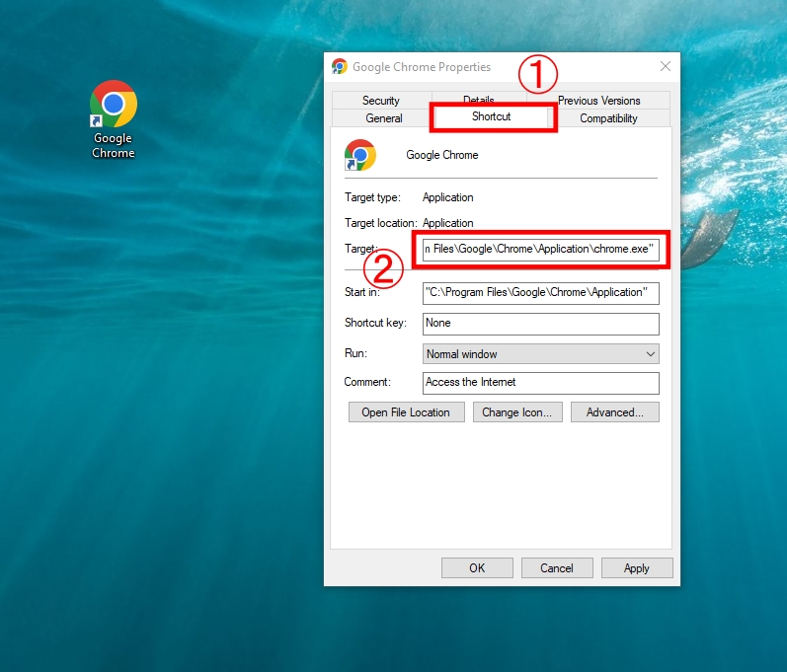Click the Google Chrome shortcut name field
Screen dimensions: 787x672
point(441,155)
